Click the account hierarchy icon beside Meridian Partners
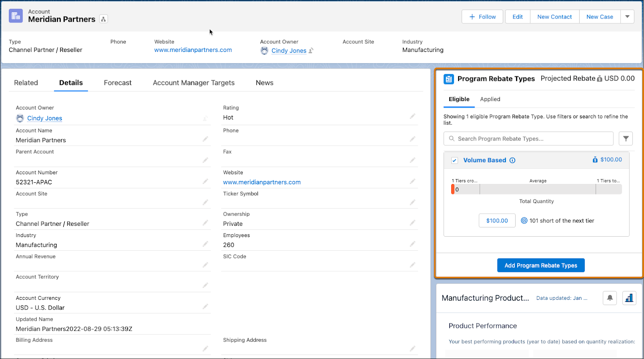Image resolution: width=644 pixels, height=359 pixels. click(x=103, y=19)
